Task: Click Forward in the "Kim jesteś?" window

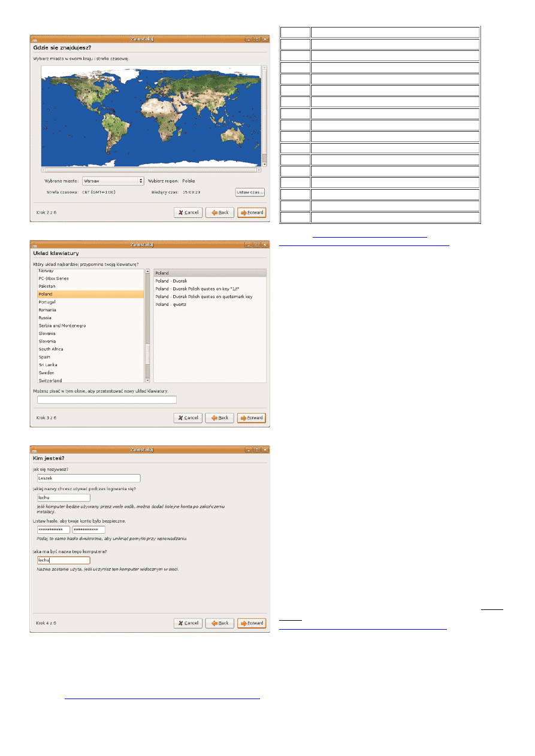Action: [x=252, y=623]
